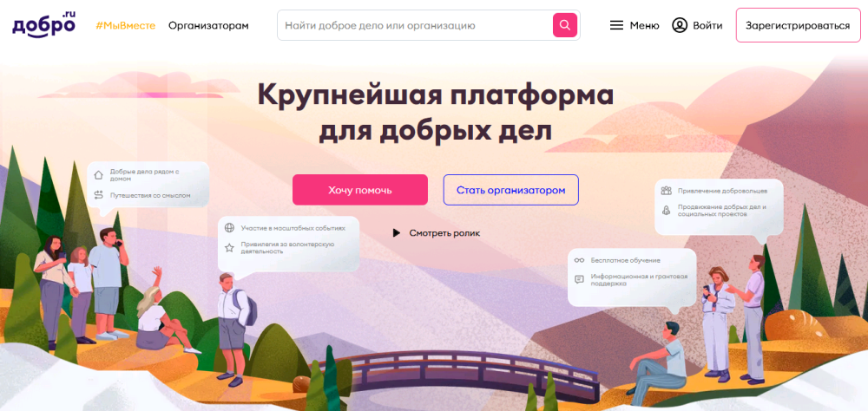Focus the Найти доброе дело search field
This screenshot has height=411, width=868.
(x=415, y=25)
